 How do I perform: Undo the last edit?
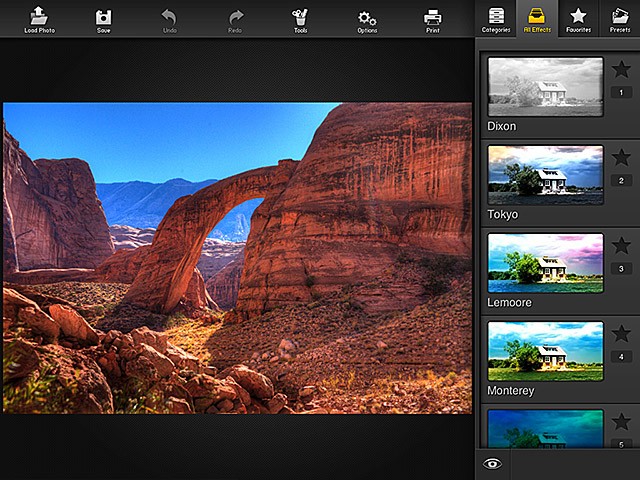tap(169, 17)
